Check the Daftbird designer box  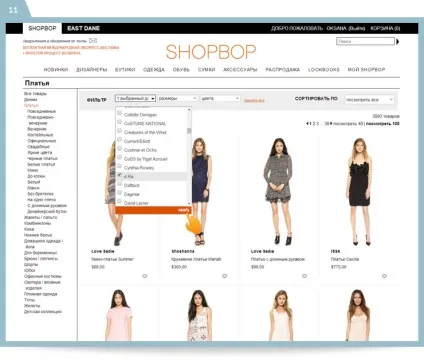tap(119, 184)
